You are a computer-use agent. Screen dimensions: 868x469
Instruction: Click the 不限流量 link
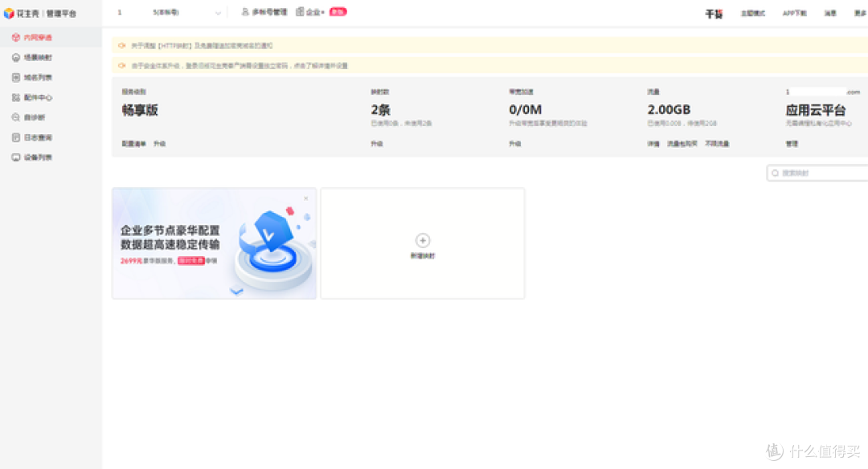point(717,144)
